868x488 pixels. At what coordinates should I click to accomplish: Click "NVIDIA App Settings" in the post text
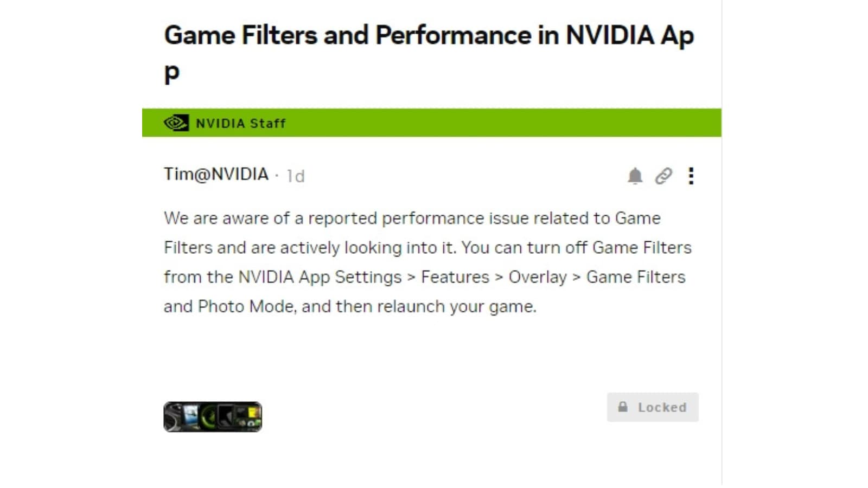click(x=320, y=277)
